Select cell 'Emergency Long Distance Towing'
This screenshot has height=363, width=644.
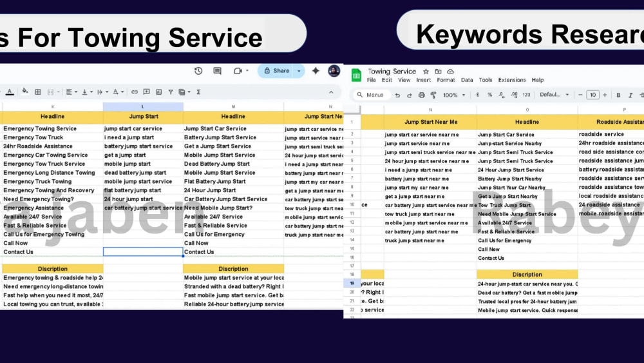click(x=53, y=173)
